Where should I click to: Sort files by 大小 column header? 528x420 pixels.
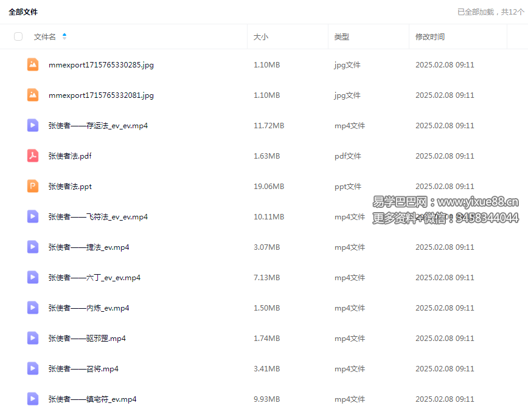point(261,37)
